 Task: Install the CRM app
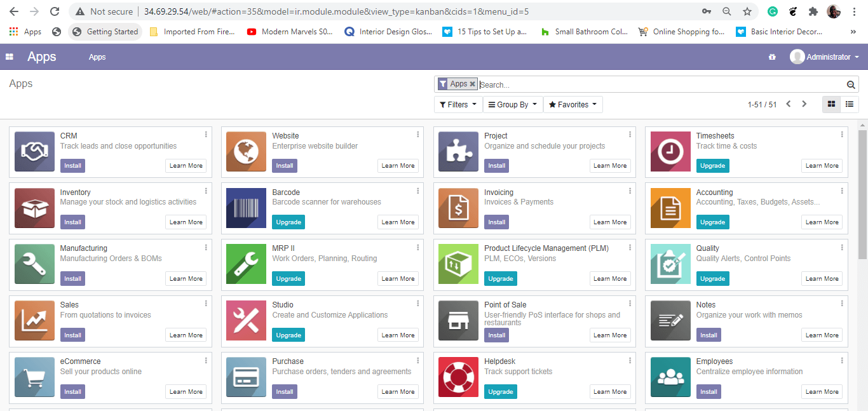(x=72, y=166)
